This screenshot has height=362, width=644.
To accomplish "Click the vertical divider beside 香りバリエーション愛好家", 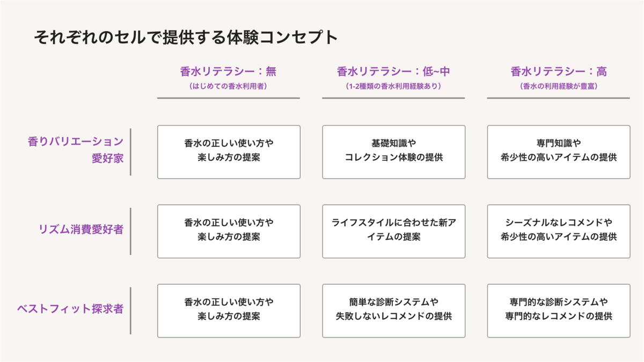I will [131, 152].
